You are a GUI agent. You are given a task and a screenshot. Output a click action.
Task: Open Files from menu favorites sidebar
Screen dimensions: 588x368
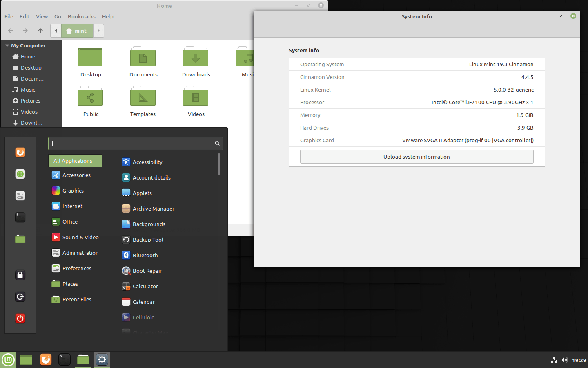click(20, 239)
